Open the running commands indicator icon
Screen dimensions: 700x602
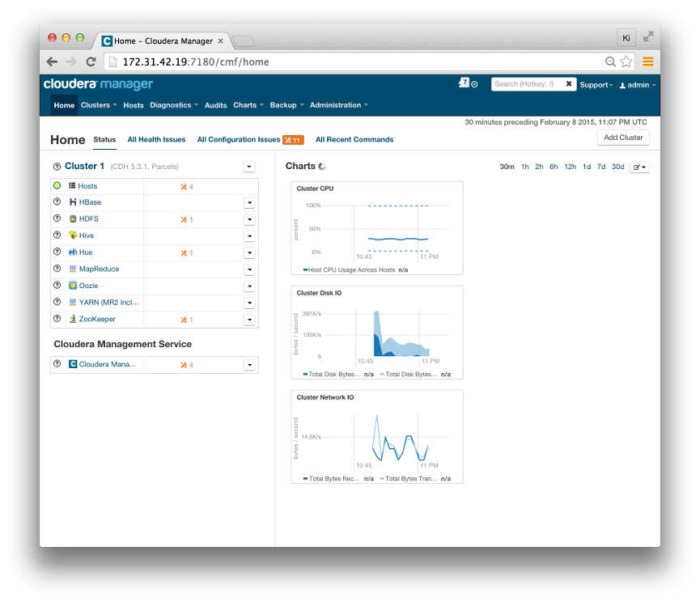tap(468, 83)
